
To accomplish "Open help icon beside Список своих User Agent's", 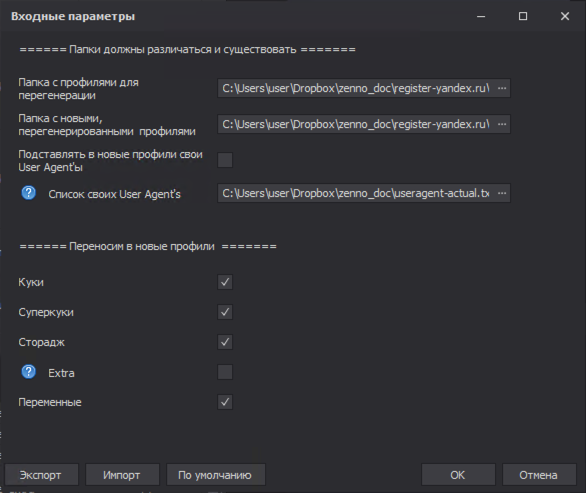I will click(28, 193).
